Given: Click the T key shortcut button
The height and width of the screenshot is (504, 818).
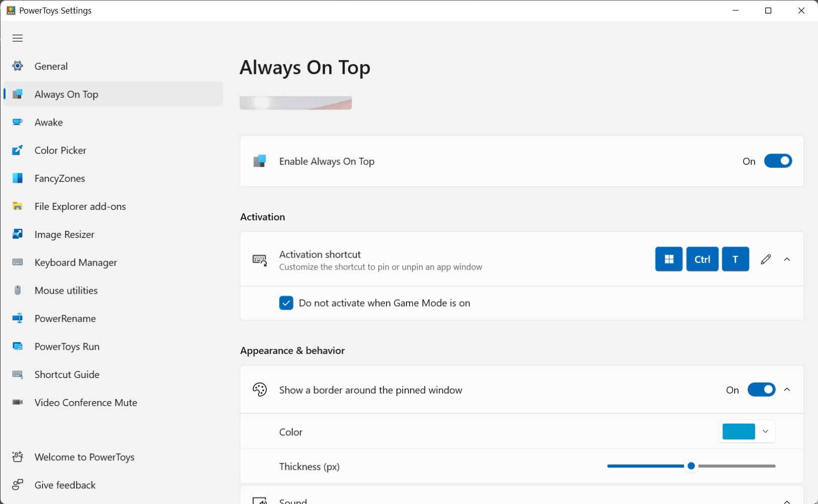Looking at the screenshot, I should pyautogui.click(x=736, y=259).
